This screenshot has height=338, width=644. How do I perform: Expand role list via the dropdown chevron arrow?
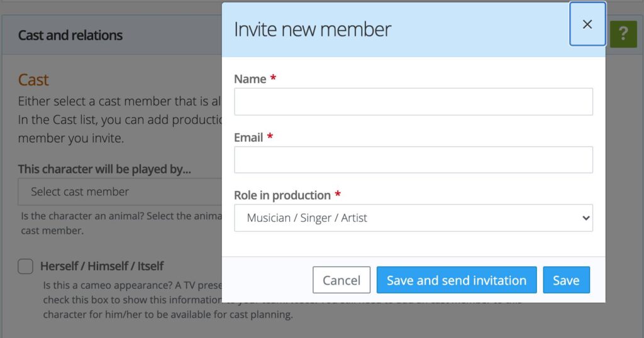586,218
